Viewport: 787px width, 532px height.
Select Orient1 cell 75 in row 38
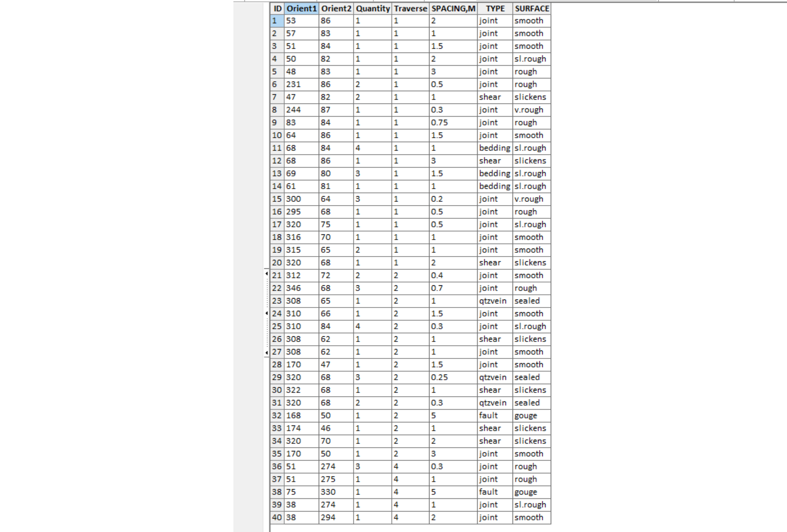(301, 492)
